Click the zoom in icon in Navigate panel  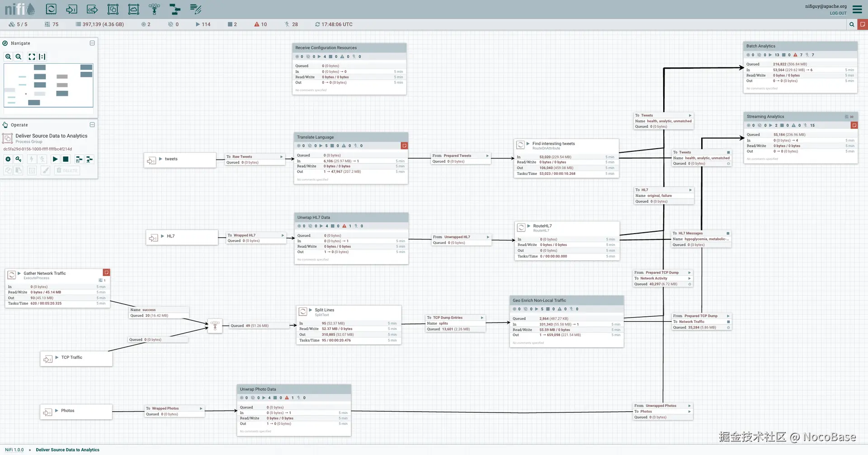[8, 56]
